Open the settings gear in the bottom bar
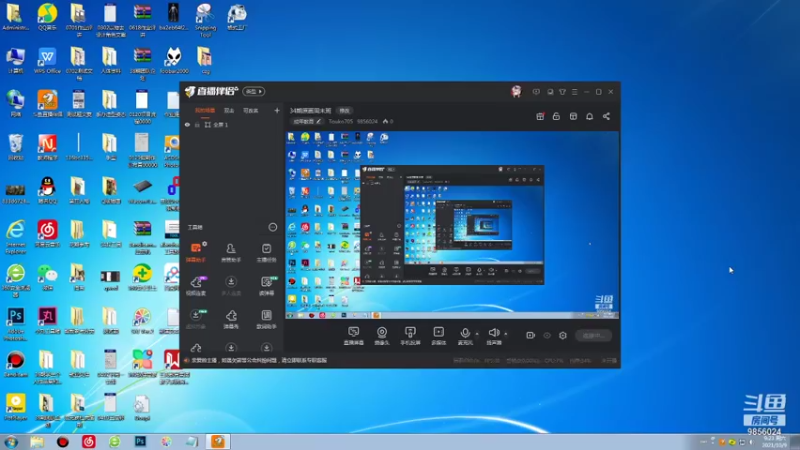This screenshot has width=800, height=450. 563,336
